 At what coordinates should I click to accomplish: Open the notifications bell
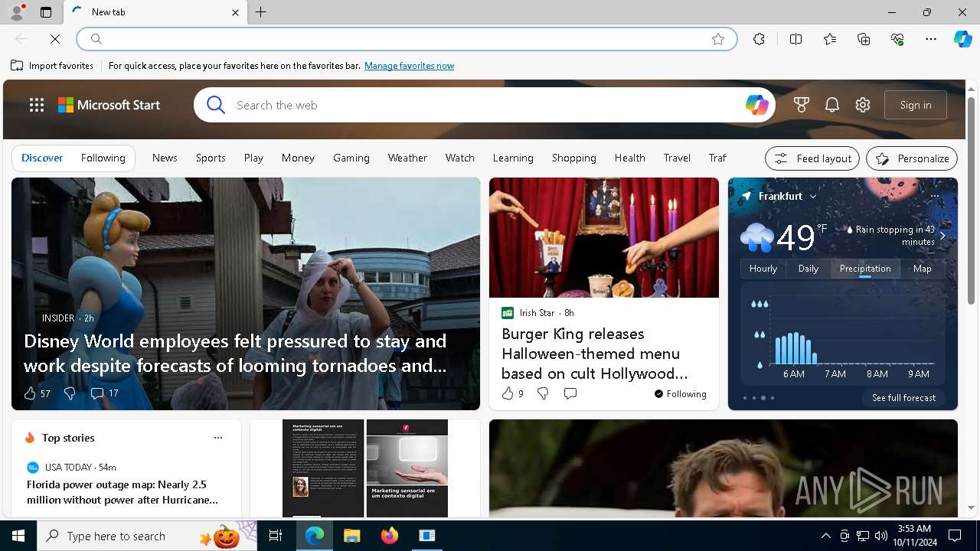(x=832, y=105)
